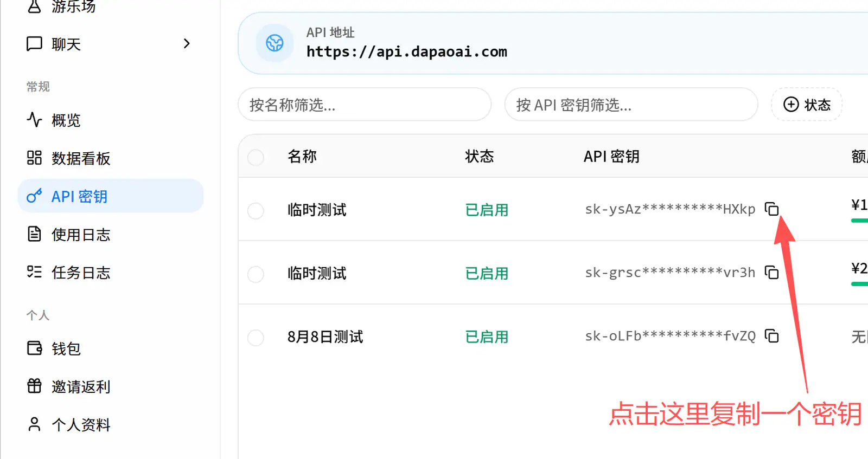The width and height of the screenshot is (868, 459).
Task: Click 已启用 status in the 8月8日测试 row
Action: coord(487,337)
